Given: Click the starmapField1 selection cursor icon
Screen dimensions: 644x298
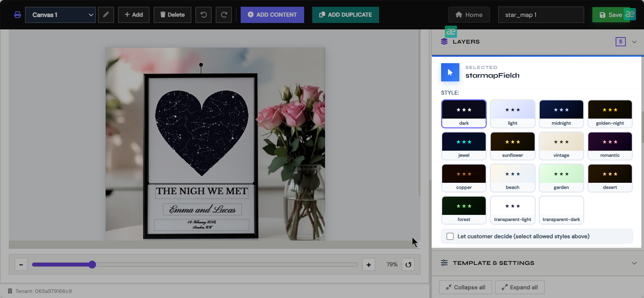Looking at the screenshot, I should [450, 72].
